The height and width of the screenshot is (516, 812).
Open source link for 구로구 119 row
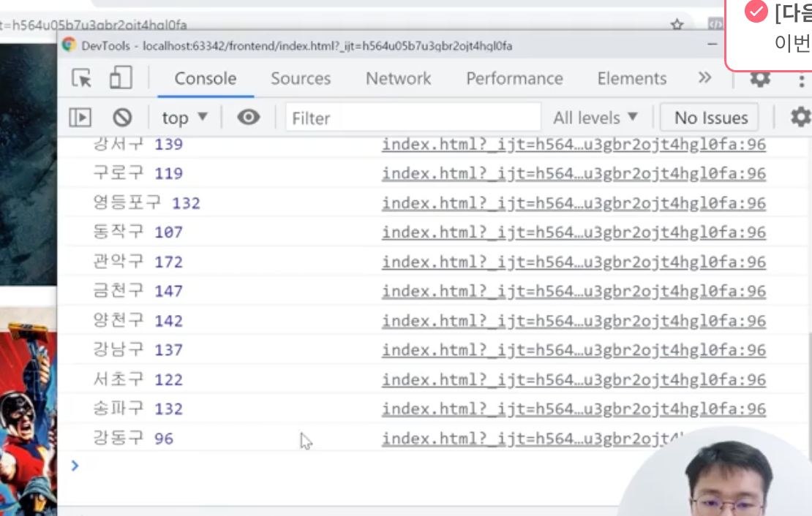click(x=574, y=173)
